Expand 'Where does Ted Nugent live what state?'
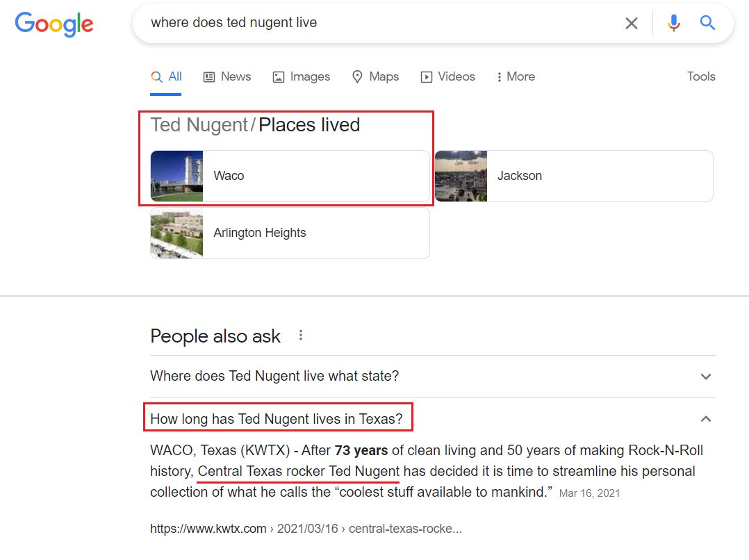Viewport: 749px width, 560px height. [x=433, y=377]
